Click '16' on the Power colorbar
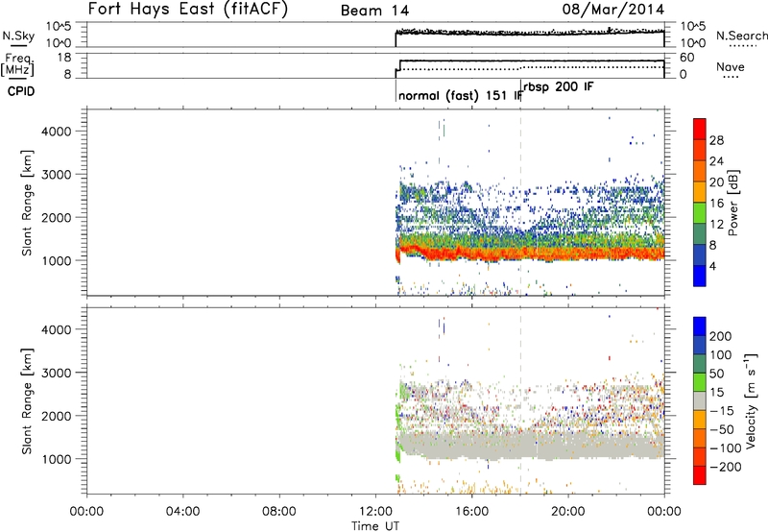 [716, 204]
